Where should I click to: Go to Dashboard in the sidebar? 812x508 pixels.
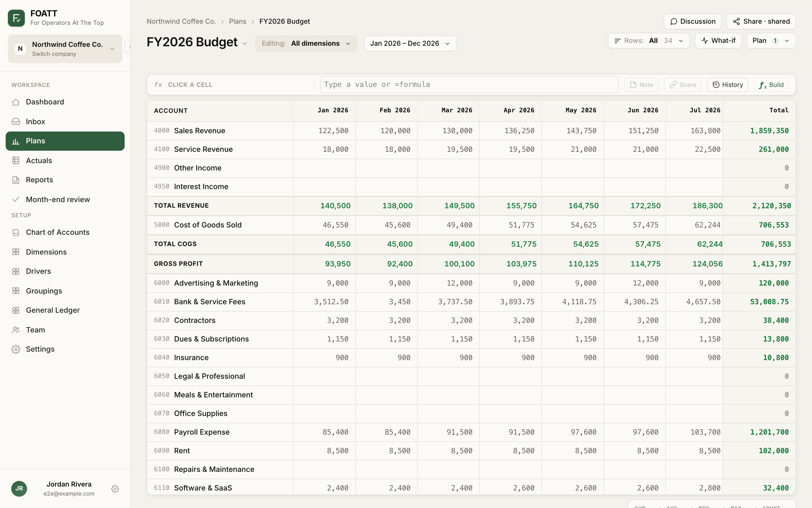[x=65, y=102]
